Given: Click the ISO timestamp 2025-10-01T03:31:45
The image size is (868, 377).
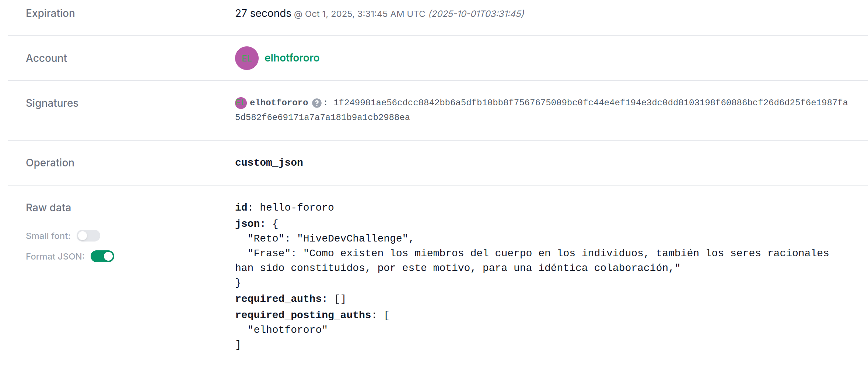Looking at the screenshot, I should [476, 14].
